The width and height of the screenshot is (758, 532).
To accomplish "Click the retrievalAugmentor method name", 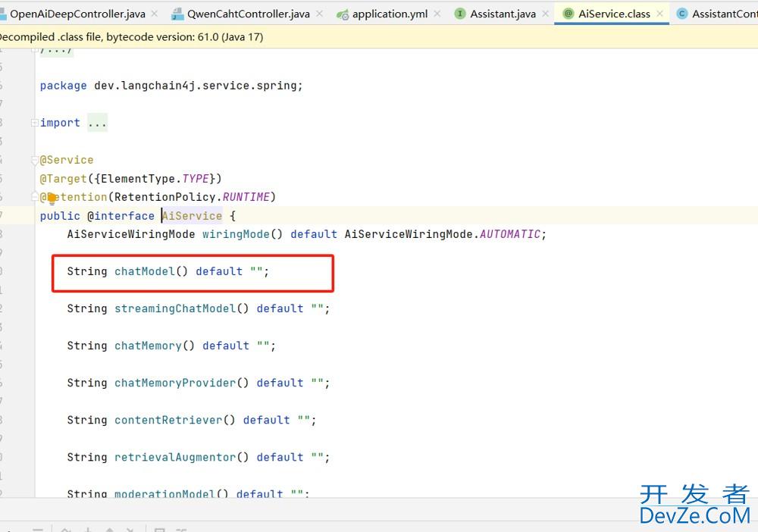I will pyautogui.click(x=175, y=458).
